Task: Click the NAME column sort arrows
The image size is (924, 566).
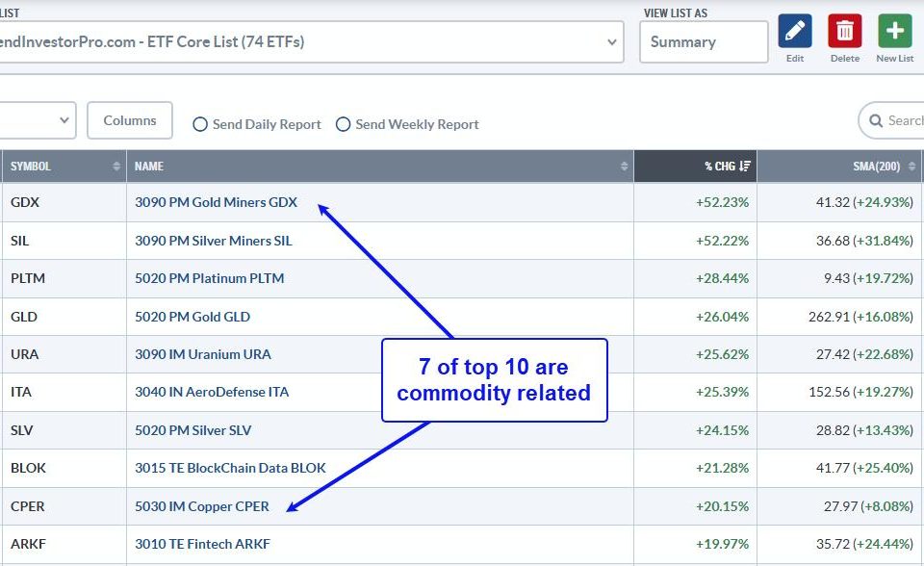Action: click(x=624, y=167)
